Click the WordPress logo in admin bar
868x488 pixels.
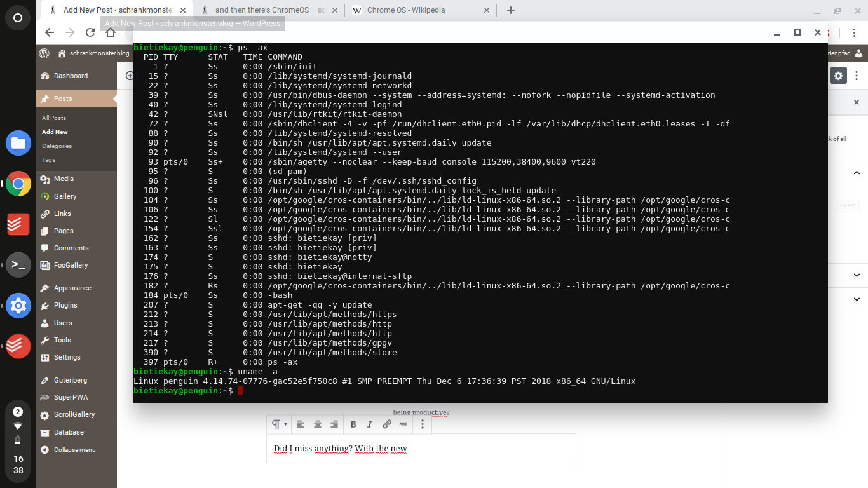coord(44,53)
